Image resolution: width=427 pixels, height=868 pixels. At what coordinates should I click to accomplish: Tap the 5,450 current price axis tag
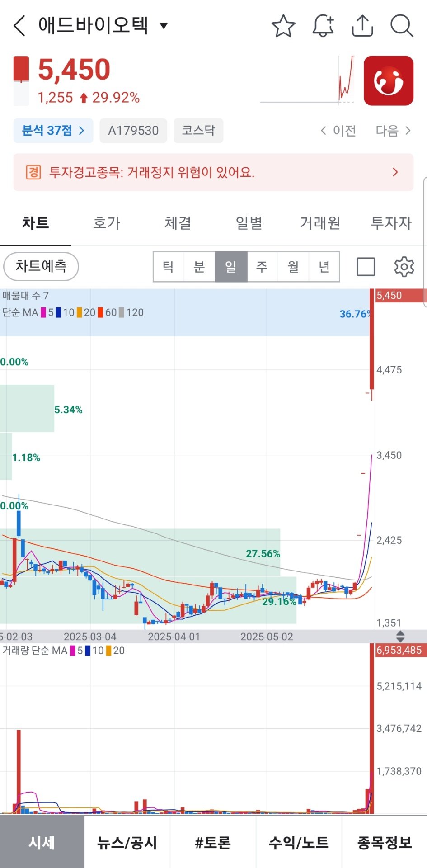pyautogui.click(x=400, y=296)
